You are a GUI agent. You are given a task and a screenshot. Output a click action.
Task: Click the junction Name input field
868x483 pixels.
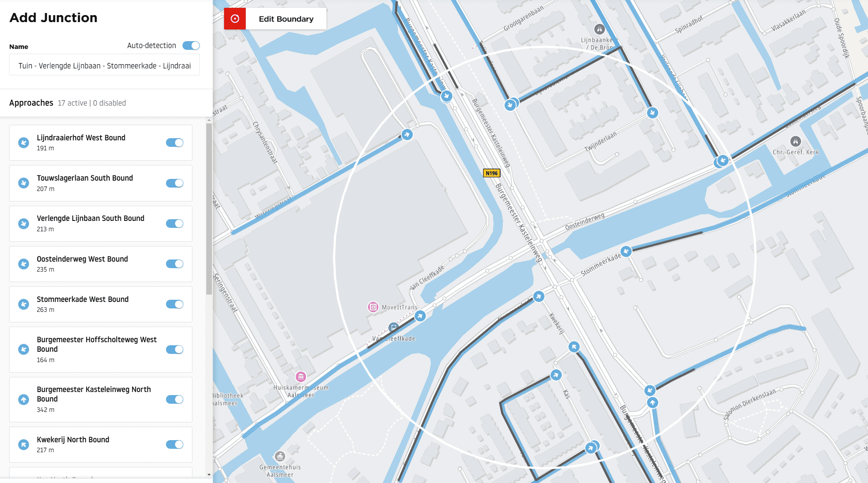pyautogui.click(x=104, y=65)
